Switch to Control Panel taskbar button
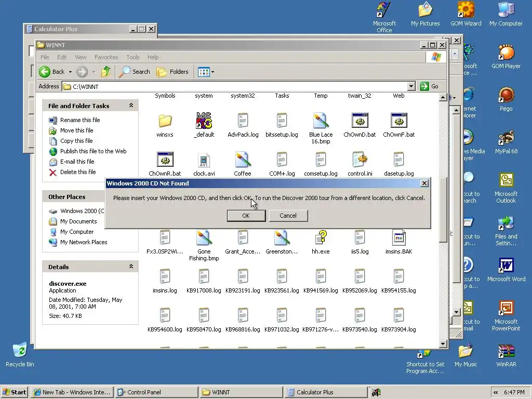The height and width of the screenshot is (399, 532). click(x=156, y=392)
